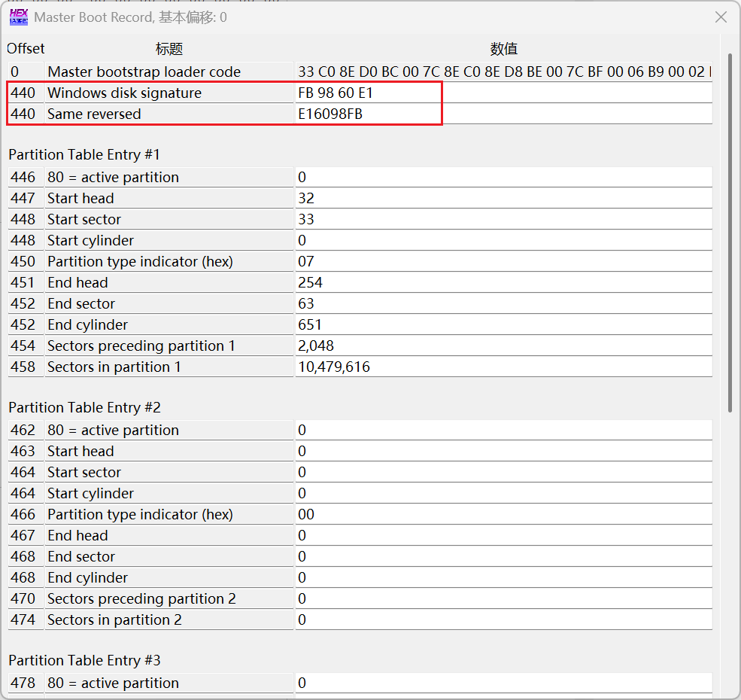Select Partition type indicator value 00 in Entry #2
The width and height of the screenshot is (741, 700).
click(503, 515)
